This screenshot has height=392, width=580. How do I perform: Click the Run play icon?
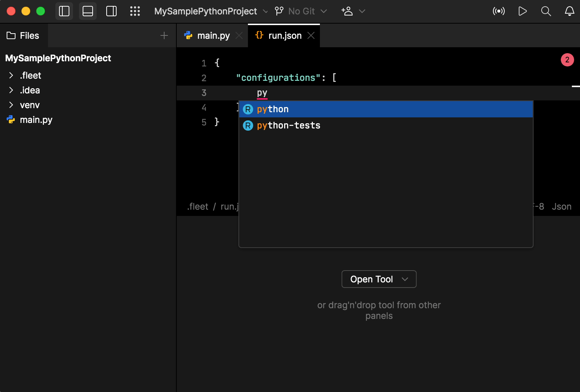click(x=522, y=11)
